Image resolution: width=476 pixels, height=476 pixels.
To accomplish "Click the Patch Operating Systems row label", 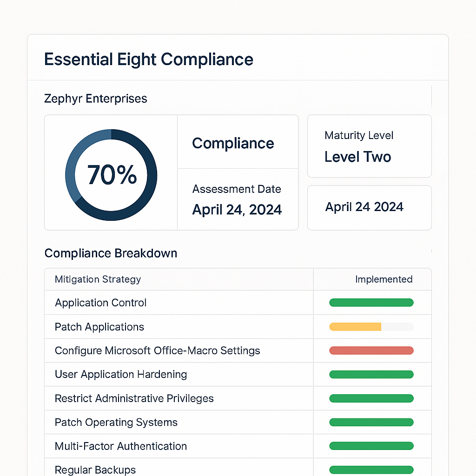I will point(116,423).
